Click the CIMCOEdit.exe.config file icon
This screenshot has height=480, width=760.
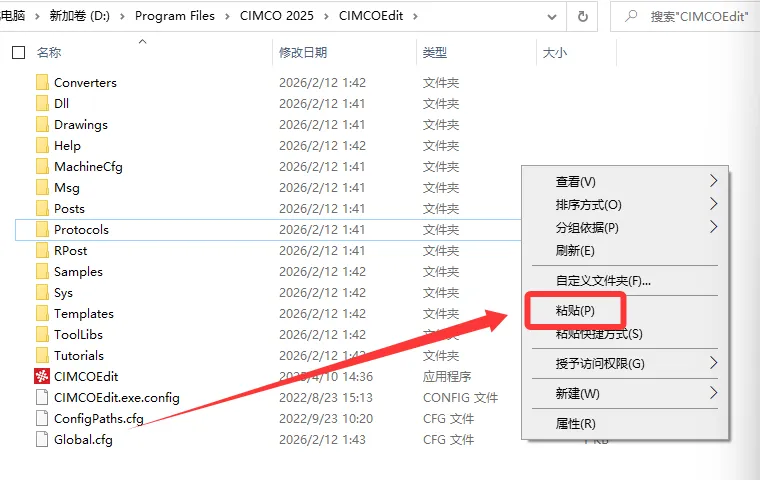coord(42,398)
